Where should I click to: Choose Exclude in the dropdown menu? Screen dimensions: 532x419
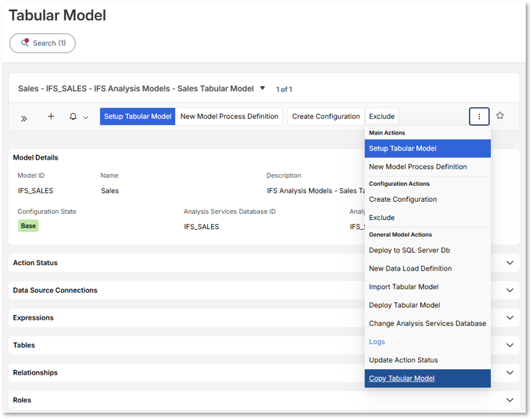[x=428, y=218]
